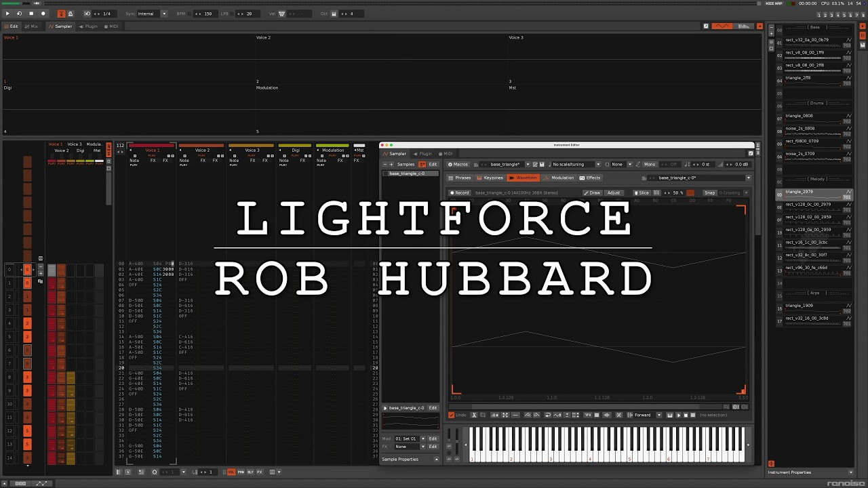The width and height of the screenshot is (868, 488).
Task: Open the Sync Internal dropdown
Action: [152, 14]
